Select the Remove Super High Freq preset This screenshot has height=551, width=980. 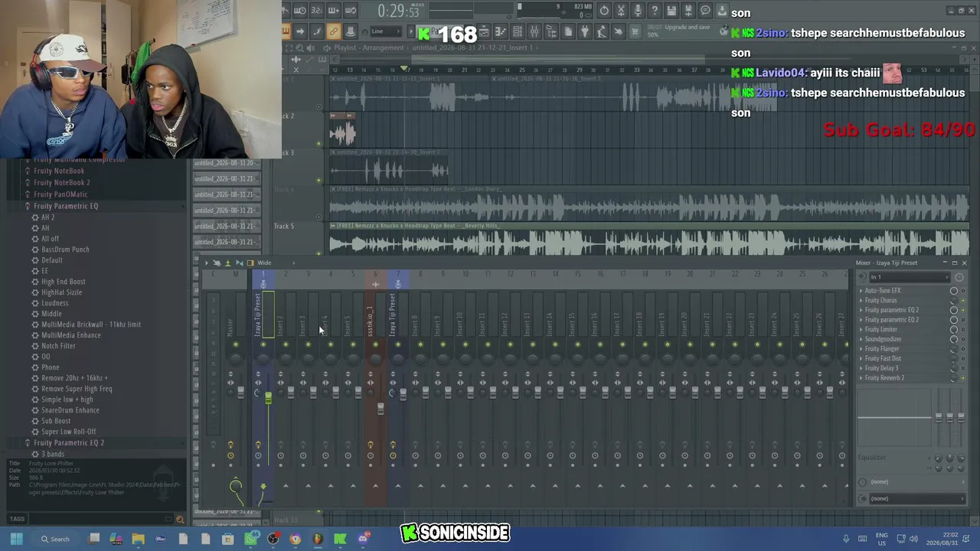point(77,389)
